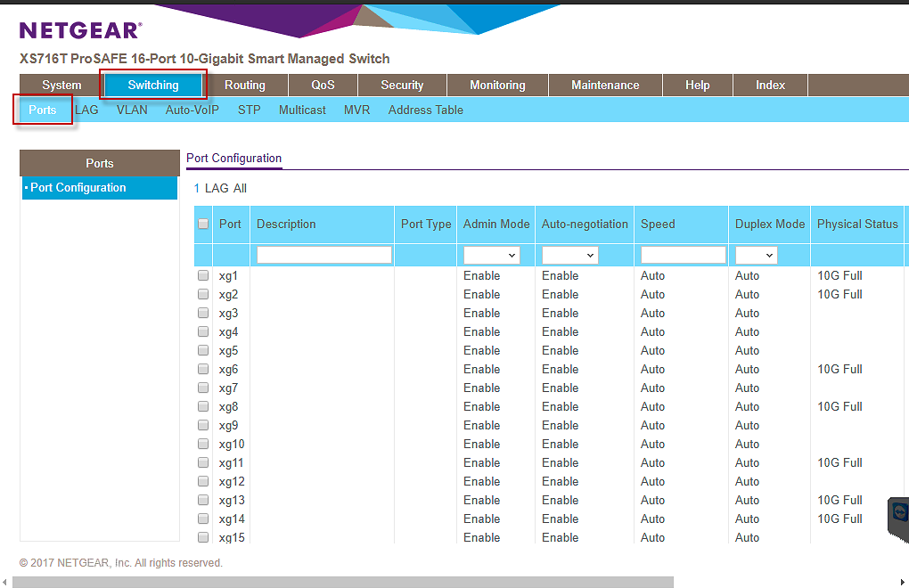Open the Auto-negotiation dropdown
Screen dimensions: 909x588
click(x=569, y=255)
